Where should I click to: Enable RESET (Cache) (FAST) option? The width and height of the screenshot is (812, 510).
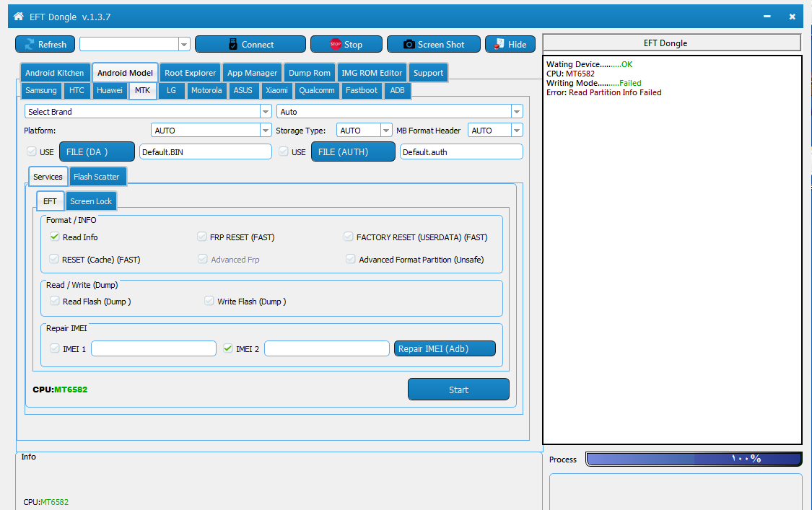[54, 259]
